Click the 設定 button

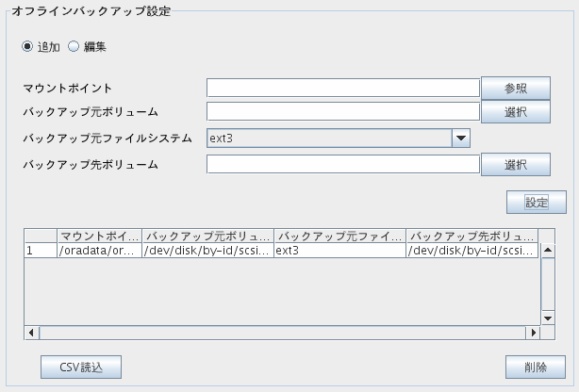point(537,203)
